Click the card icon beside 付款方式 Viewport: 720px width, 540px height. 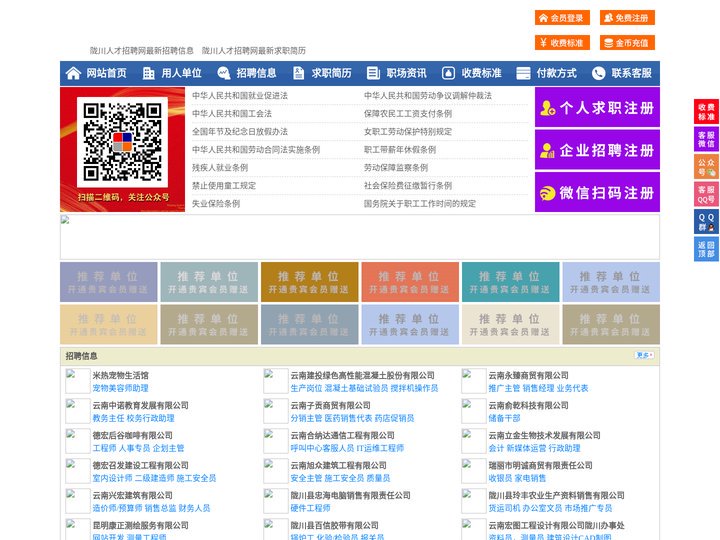click(x=523, y=73)
